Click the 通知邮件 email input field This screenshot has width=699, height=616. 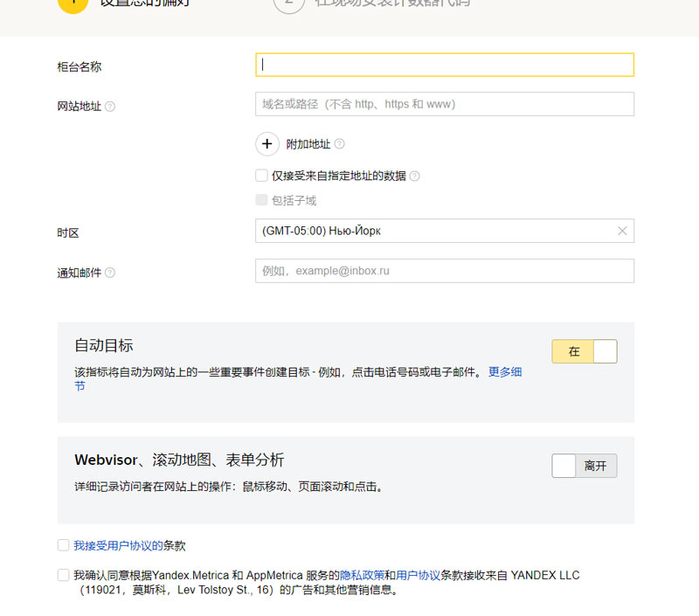point(444,271)
